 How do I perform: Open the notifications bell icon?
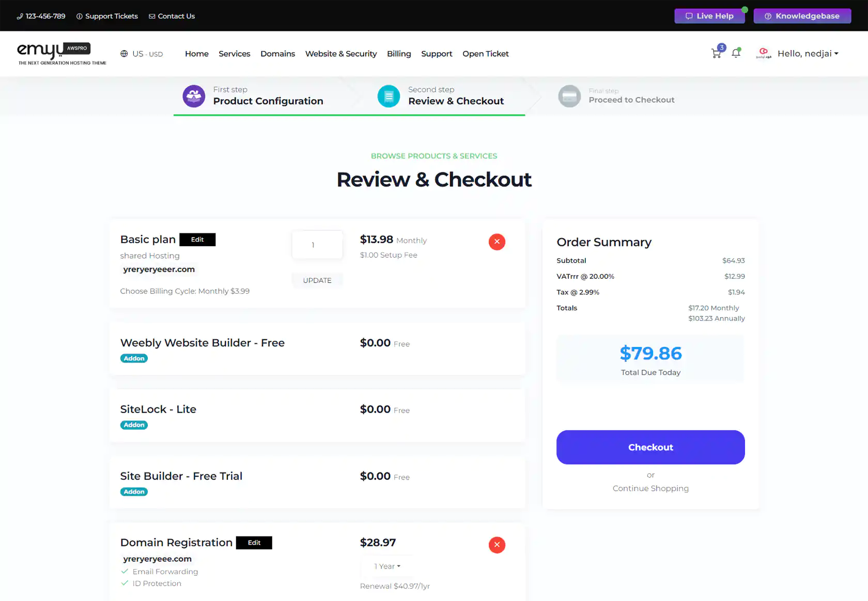point(736,53)
